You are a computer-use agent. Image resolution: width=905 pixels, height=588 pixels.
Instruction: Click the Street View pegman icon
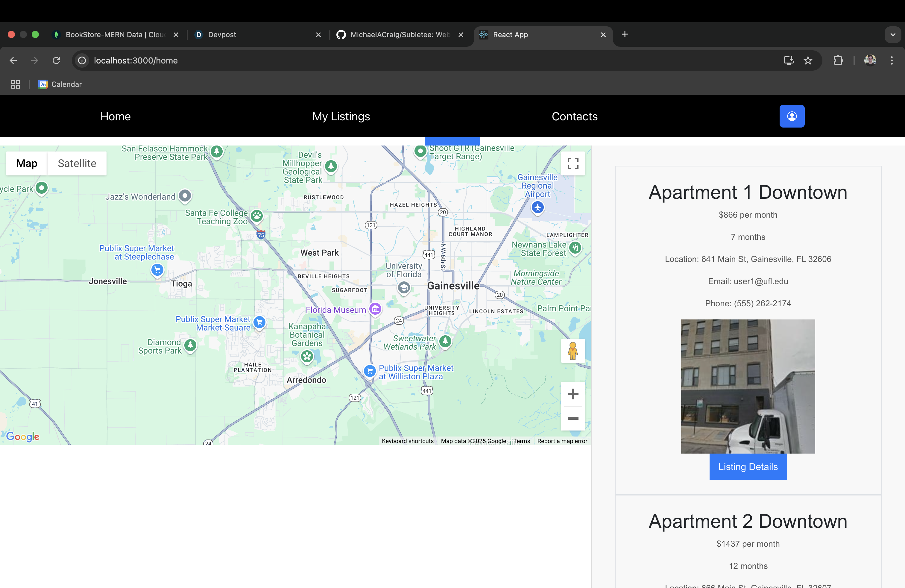point(573,351)
